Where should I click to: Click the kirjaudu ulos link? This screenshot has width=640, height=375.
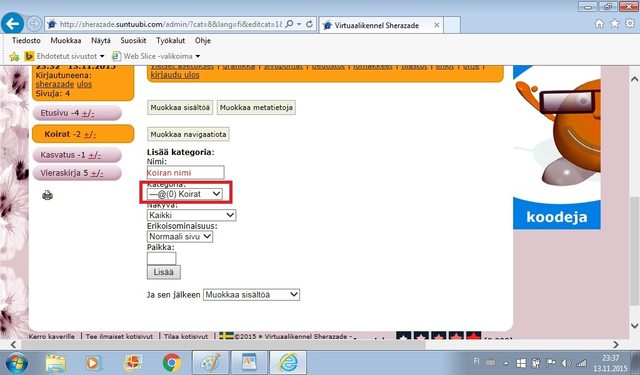pos(175,75)
